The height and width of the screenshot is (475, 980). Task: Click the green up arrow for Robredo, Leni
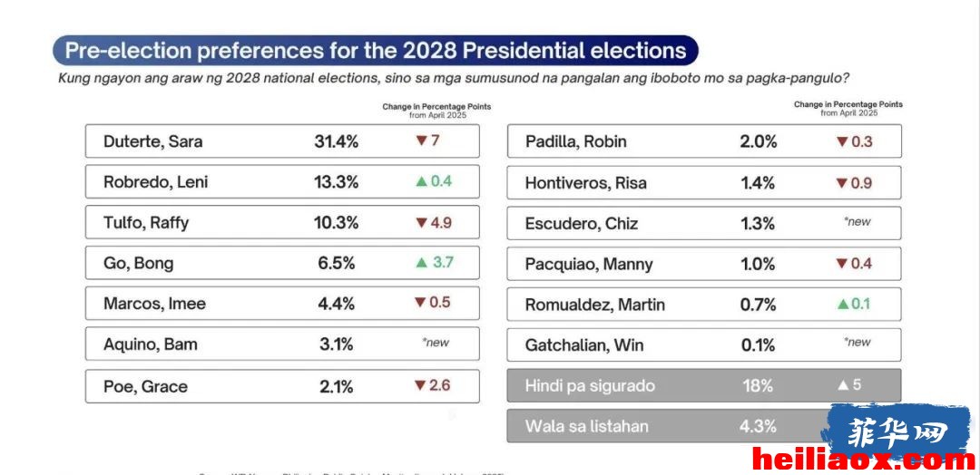422,181
